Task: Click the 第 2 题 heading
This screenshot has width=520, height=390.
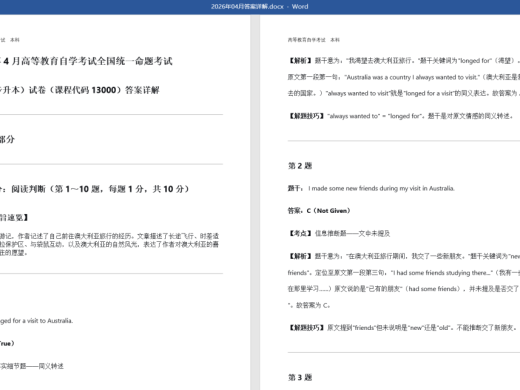Action: pos(300,166)
